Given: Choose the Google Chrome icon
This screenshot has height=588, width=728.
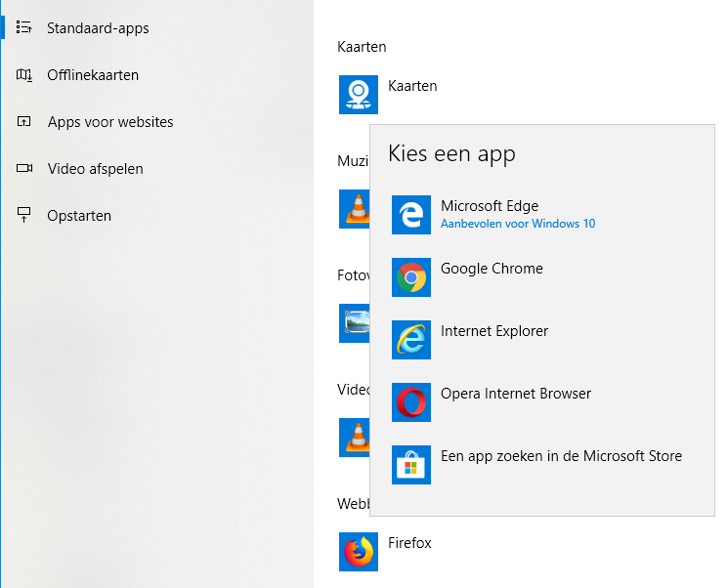Looking at the screenshot, I should click(411, 277).
